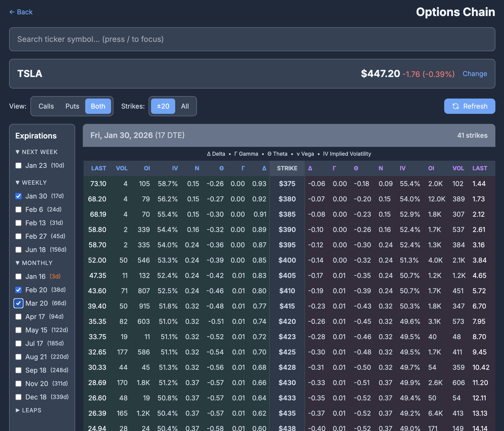Click the back arrow icon

tap(12, 12)
